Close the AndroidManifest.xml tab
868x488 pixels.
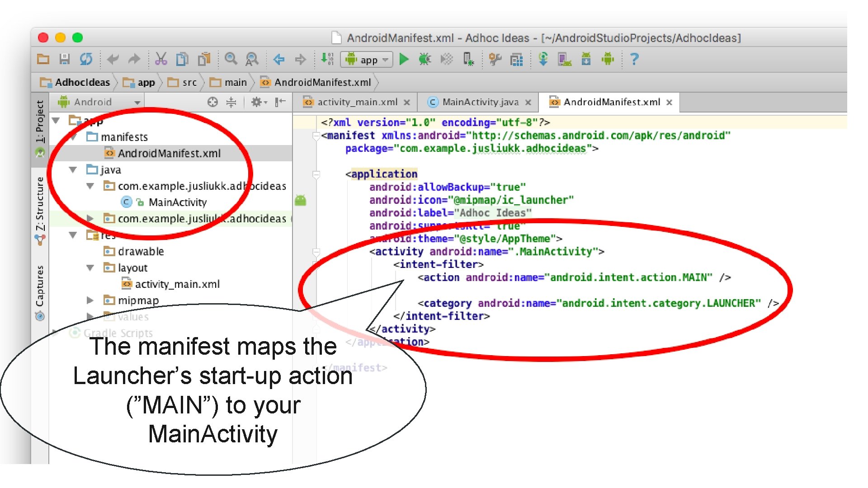click(670, 103)
